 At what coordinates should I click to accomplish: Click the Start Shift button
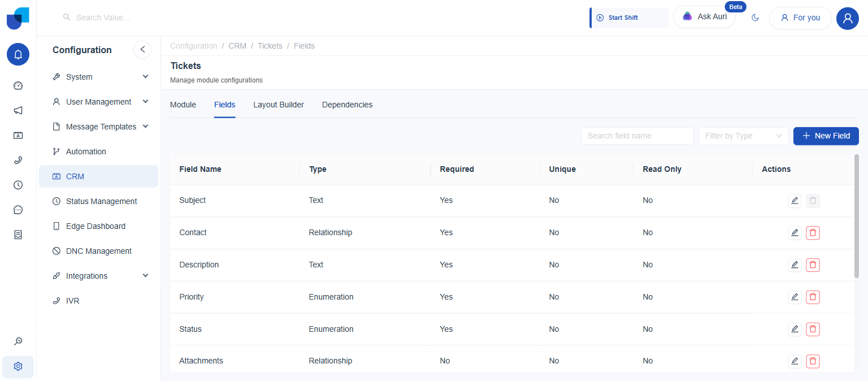pos(629,18)
